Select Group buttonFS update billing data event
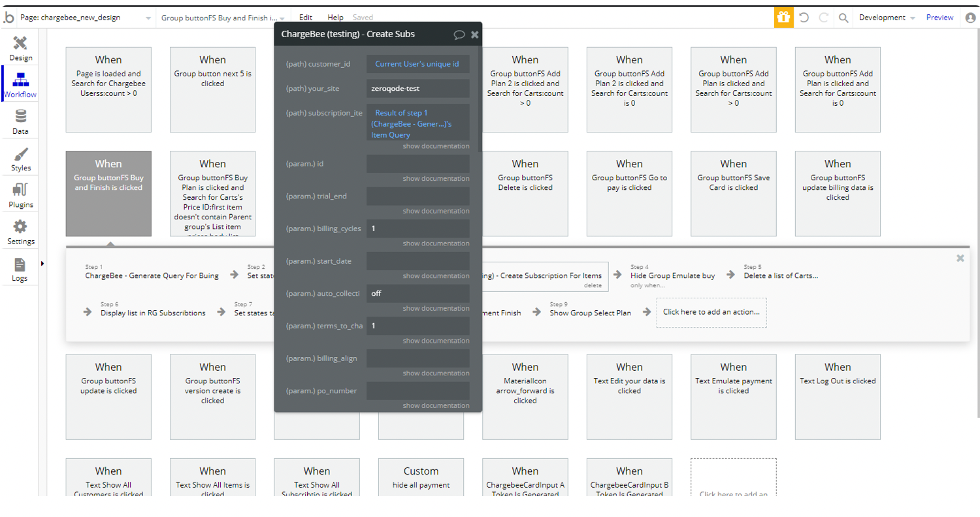The image size is (980, 517). (x=838, y=194)
